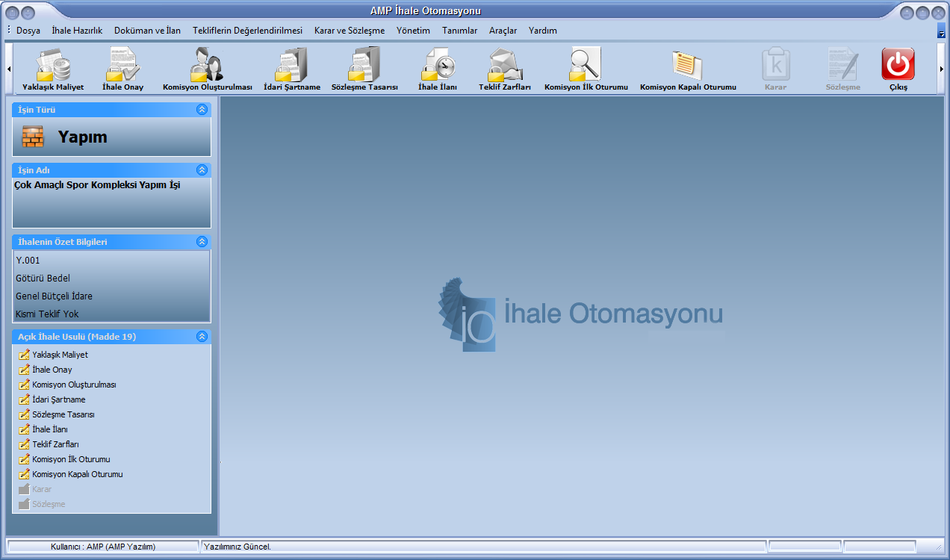Collapse the İhalenin Özet Bilgileri panel

point(202,242)
